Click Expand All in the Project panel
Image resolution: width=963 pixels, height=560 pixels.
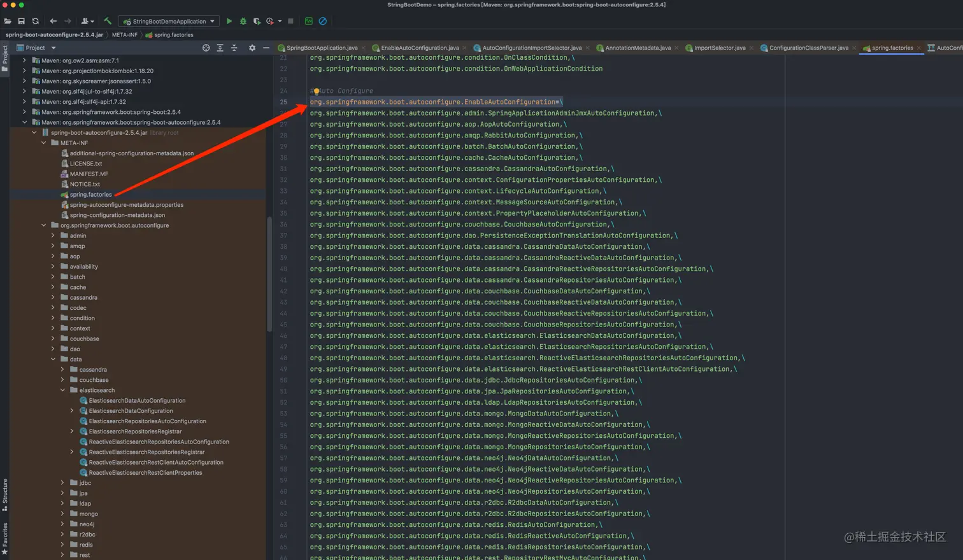tap(220, 48)
